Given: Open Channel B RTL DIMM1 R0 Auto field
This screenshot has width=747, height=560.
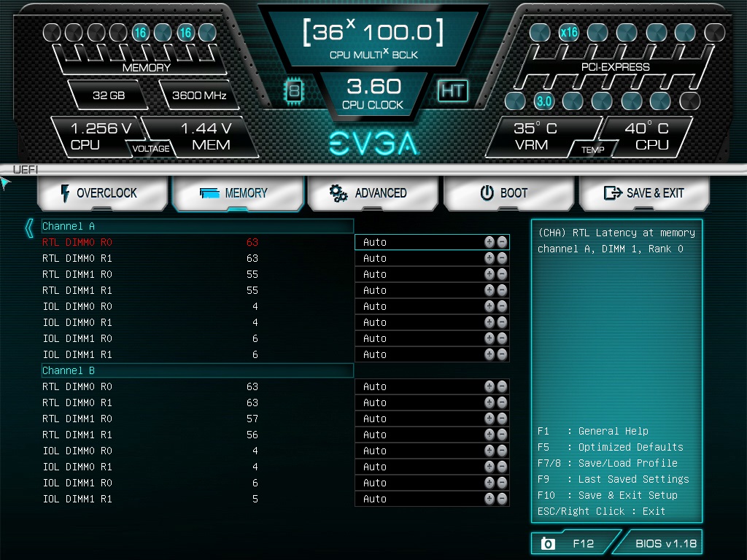Looking at the screenshot, I should [432, 419].
